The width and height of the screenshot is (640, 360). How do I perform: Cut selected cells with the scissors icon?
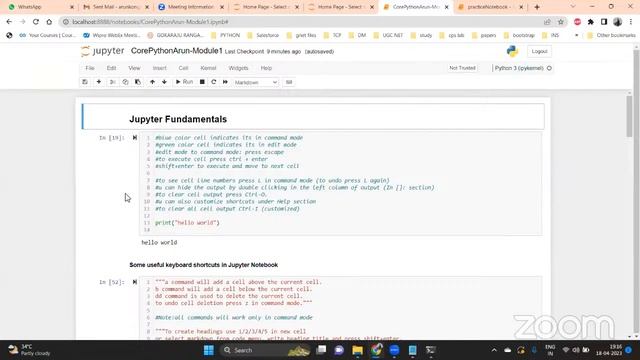click(x=112, y=82)
